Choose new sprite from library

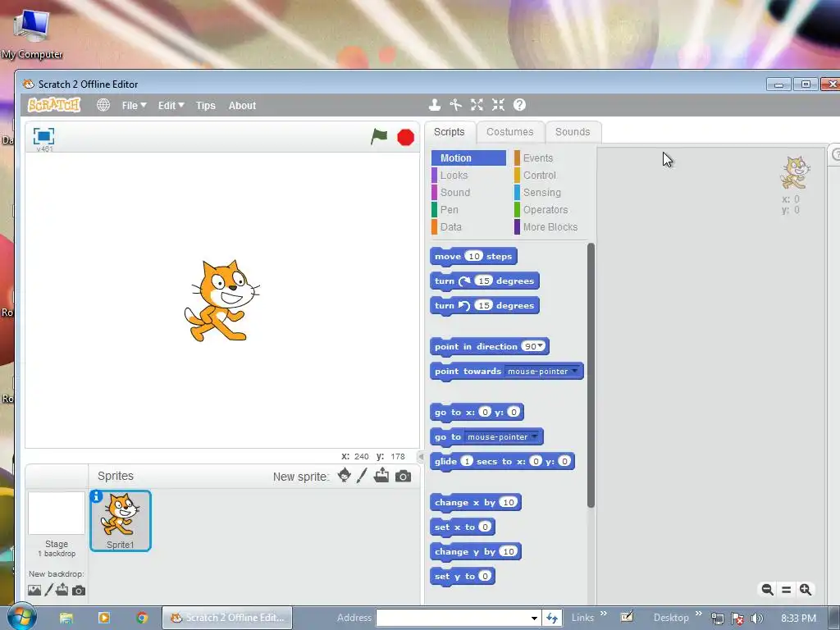point(345,475)
